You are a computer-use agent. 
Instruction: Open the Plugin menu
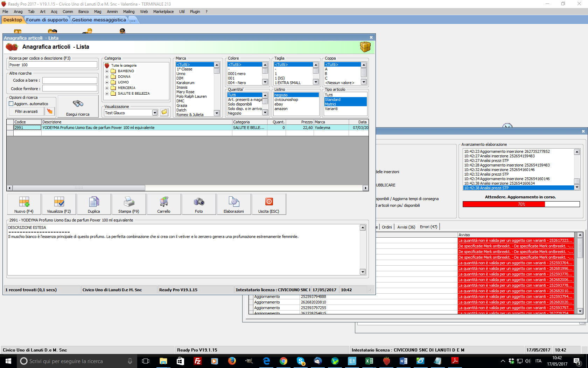click(195, 12)
